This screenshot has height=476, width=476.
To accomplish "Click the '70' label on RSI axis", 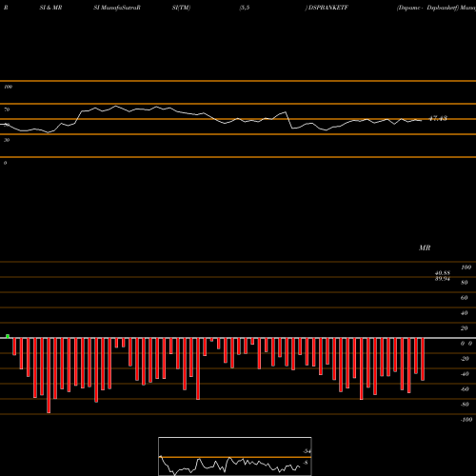I will coord(7,109).
